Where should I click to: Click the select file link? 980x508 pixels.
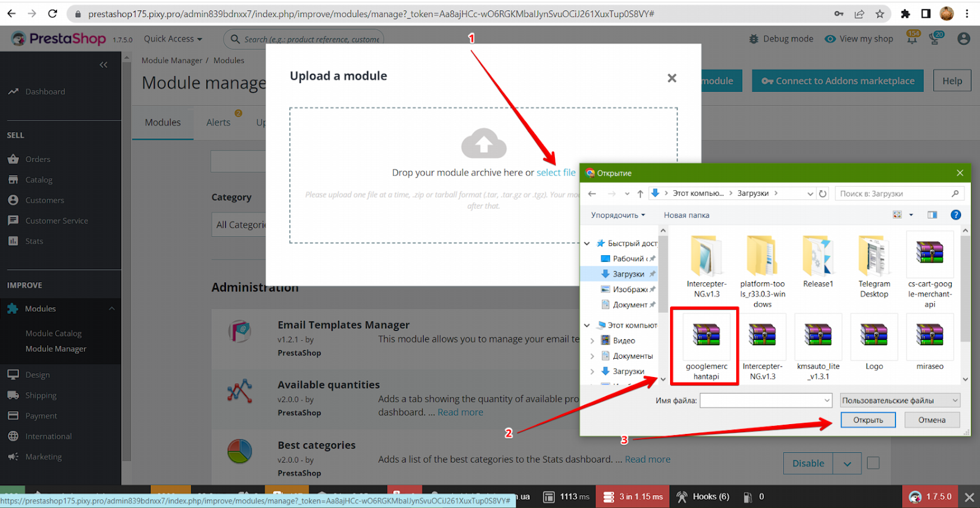point(556,173)
